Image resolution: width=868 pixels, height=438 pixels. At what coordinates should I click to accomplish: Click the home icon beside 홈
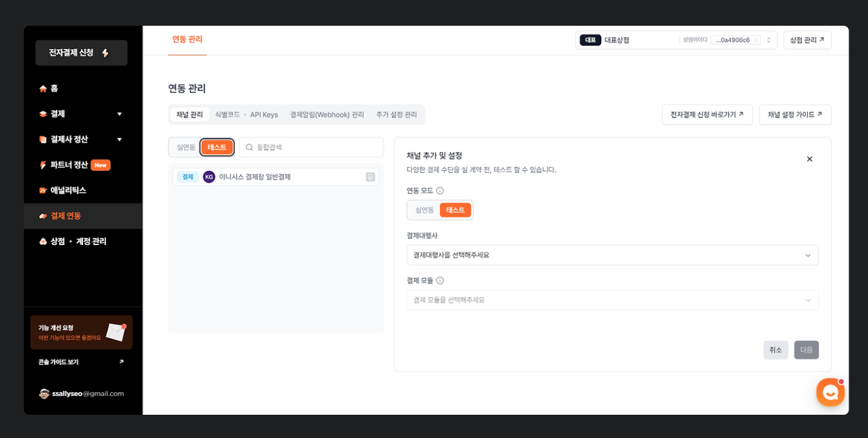[43, 89]
